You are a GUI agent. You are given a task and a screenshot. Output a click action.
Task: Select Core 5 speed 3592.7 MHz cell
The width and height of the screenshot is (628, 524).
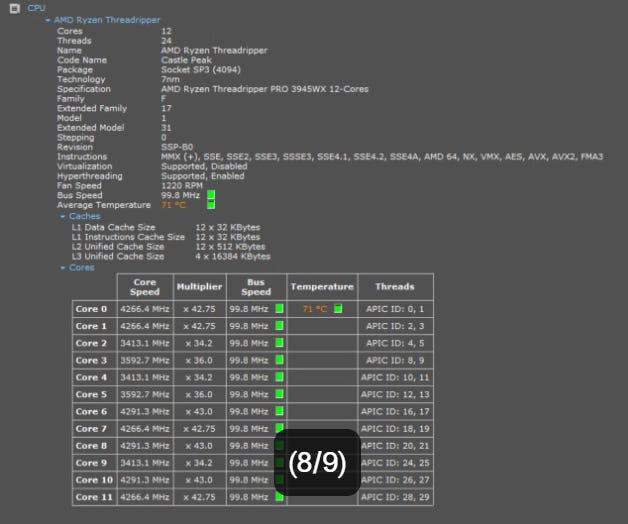(x=145, y=395)
